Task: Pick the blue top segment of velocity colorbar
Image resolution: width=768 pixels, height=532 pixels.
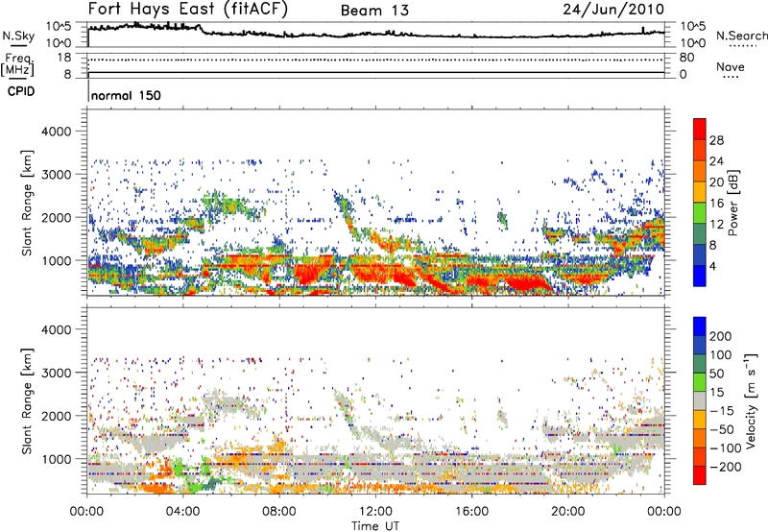Action: pyautogui.click(x=700, y=326)
